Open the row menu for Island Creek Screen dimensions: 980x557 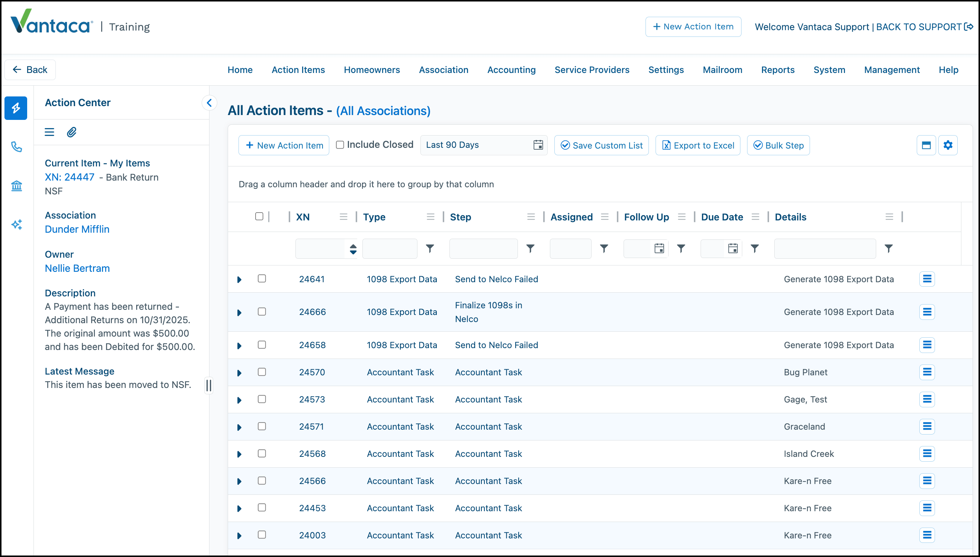click(x=927, y=453)
